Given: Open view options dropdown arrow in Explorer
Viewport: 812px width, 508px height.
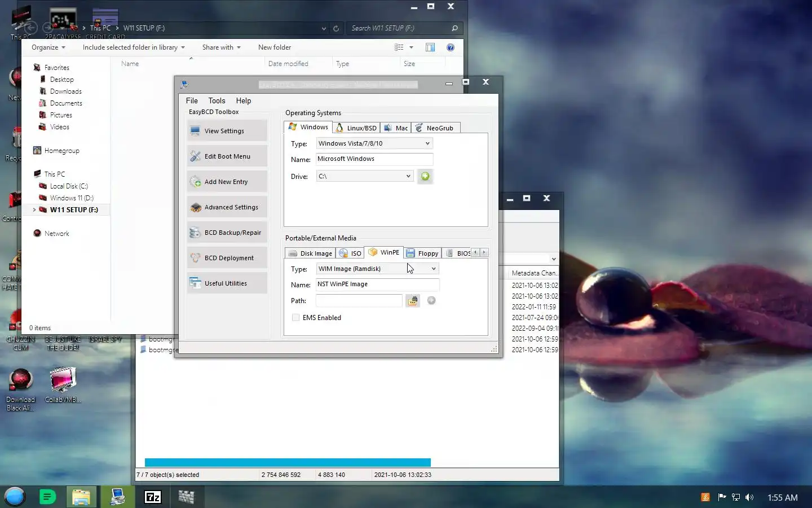Looking at the screenshot, I should tap(411, 47).
